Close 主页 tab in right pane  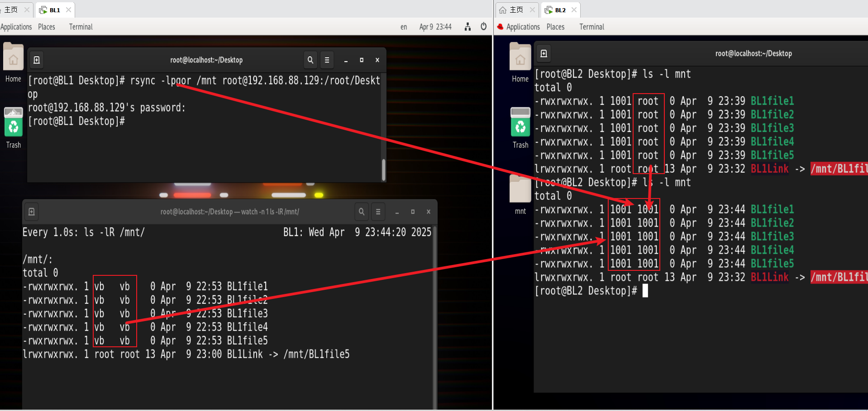click(x=532, y=9)
